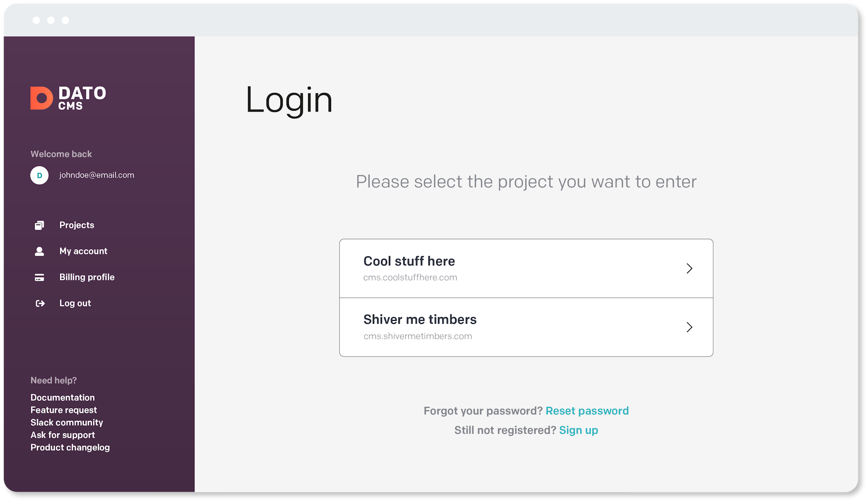Screen dimensions: 868x502
Task: Click the Product changelog link
Action: coord(70,447)
